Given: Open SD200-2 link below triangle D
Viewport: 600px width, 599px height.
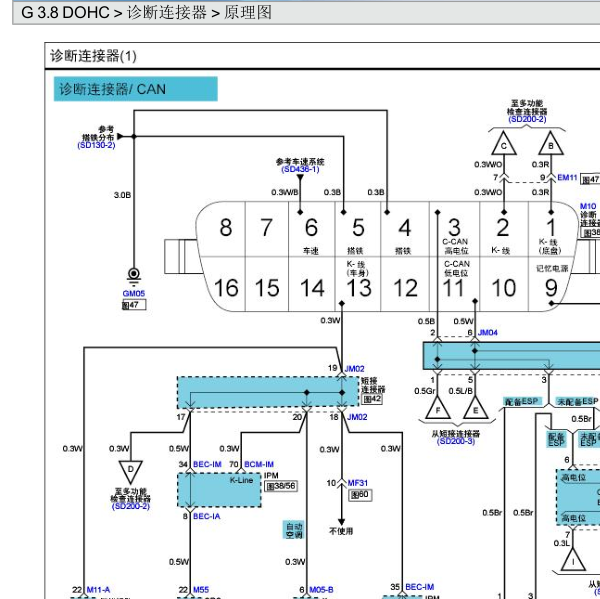Looking at the screenshot, I should (130, 506).
